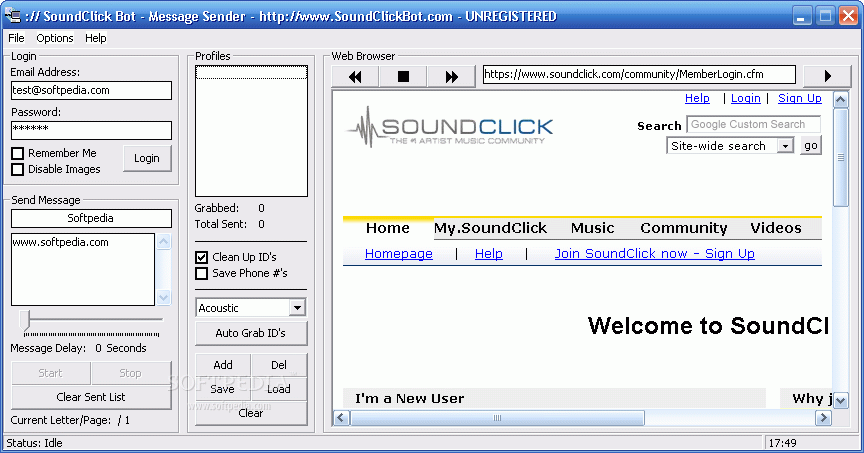
Task: Click the message subject field with Softpedia
Action: [91, 218]
